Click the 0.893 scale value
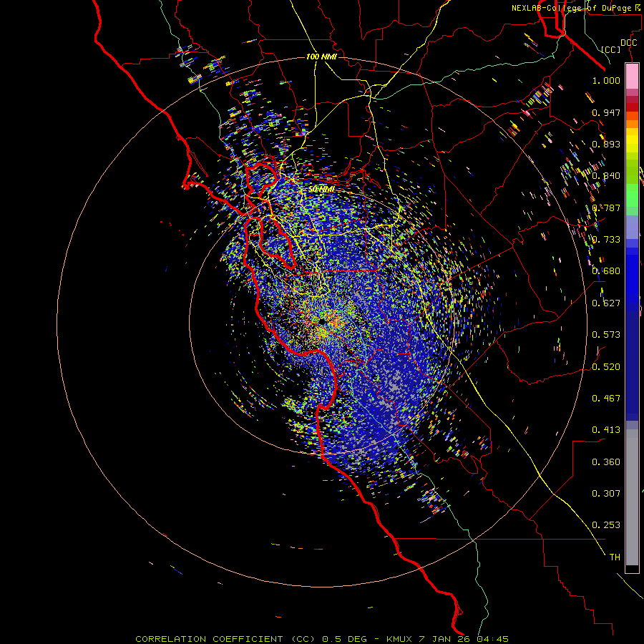 [x=606, y=144]
